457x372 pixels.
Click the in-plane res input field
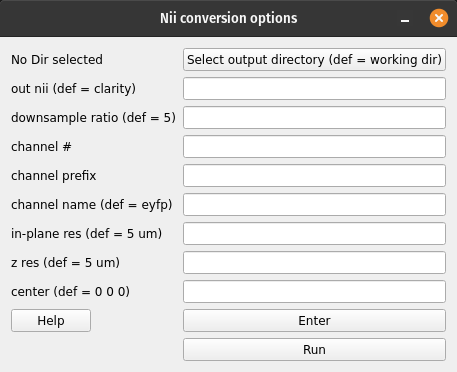314,234
